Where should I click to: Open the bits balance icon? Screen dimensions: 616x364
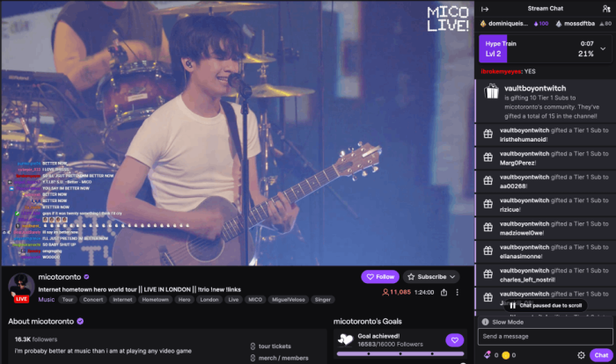488,355
